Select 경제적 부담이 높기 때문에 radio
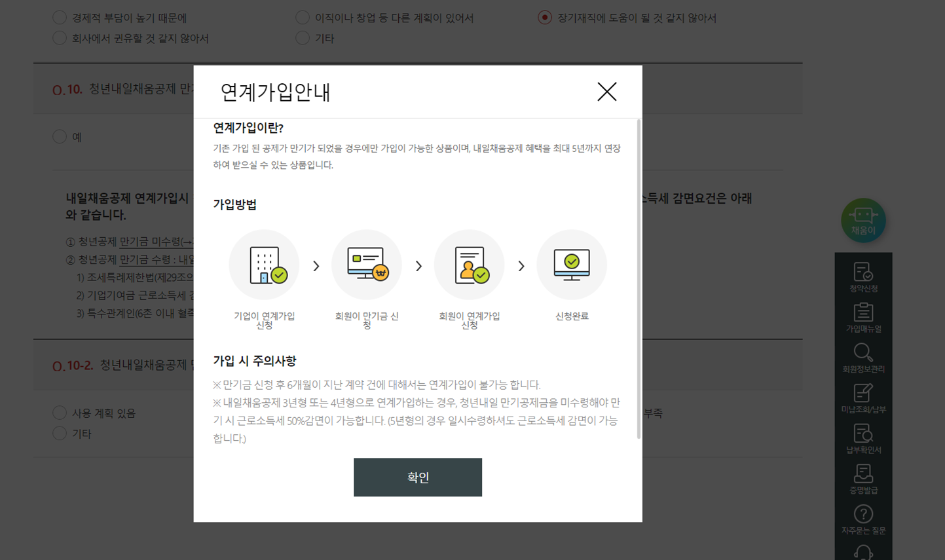Viewport: 945px width, 560px height. [x=60, y=18]
